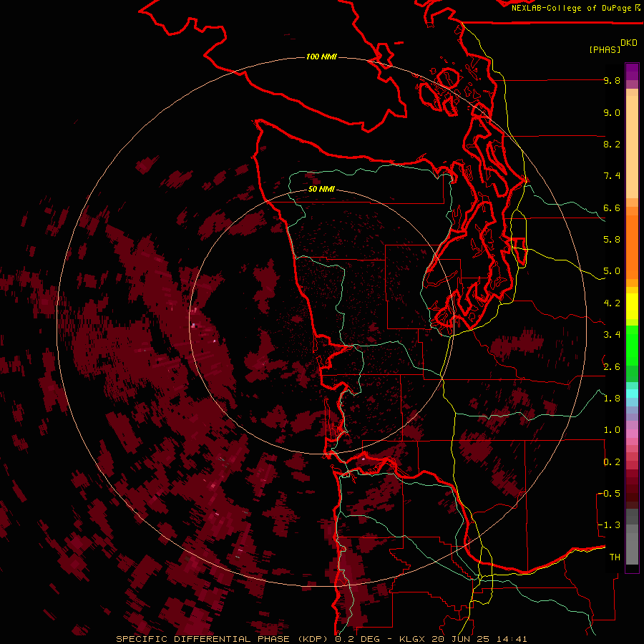Image resolution: width=644 pixels, height=644 pixels.
Task: Click the 0.2 scale label
Action: 612,462
